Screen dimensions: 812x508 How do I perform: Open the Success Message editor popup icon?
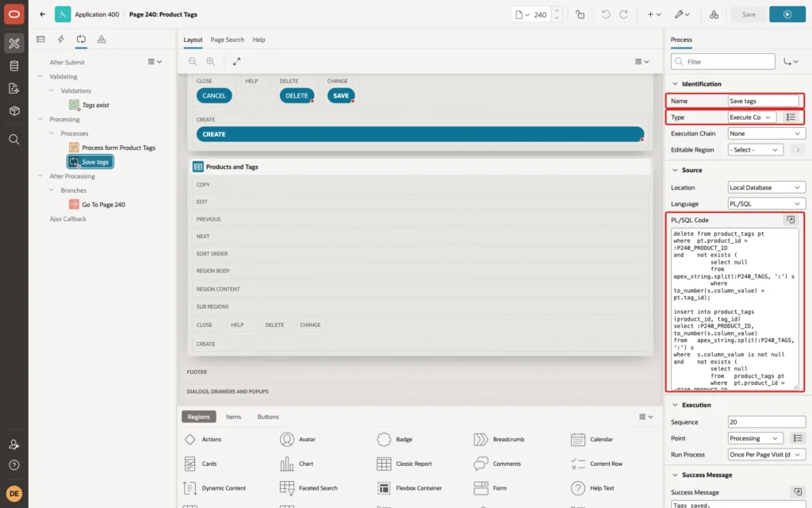click(x=798, y=491)
